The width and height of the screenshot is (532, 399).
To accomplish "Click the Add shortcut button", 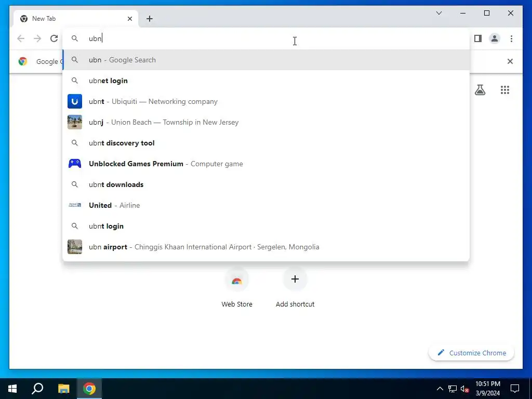I will pos(295,288).
